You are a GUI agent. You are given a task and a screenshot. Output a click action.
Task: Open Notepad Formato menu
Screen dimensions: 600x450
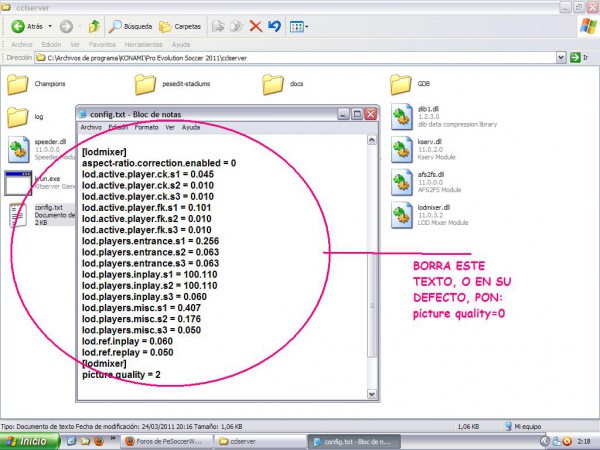[x=146, y=127]
